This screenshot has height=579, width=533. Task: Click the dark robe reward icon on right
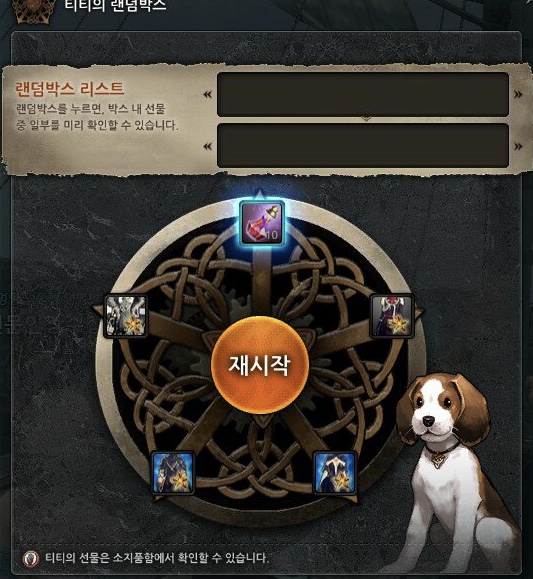coord(391,316)
